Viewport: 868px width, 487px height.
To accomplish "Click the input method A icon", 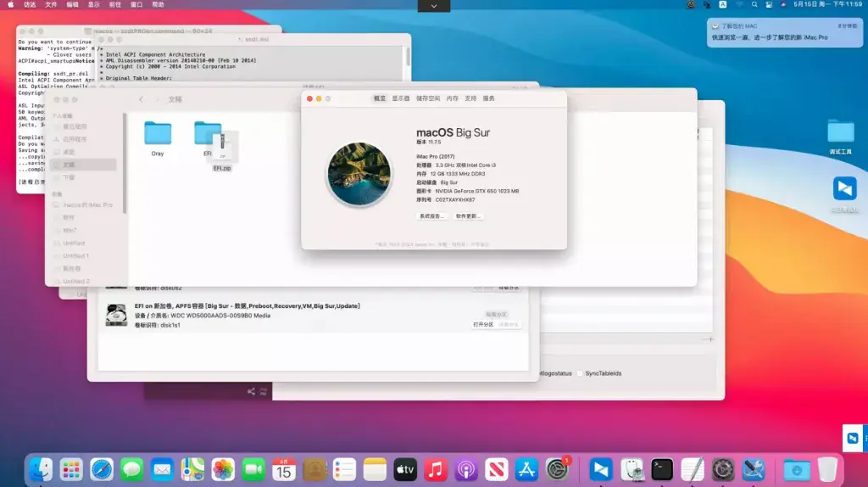I will click(723, 4).
